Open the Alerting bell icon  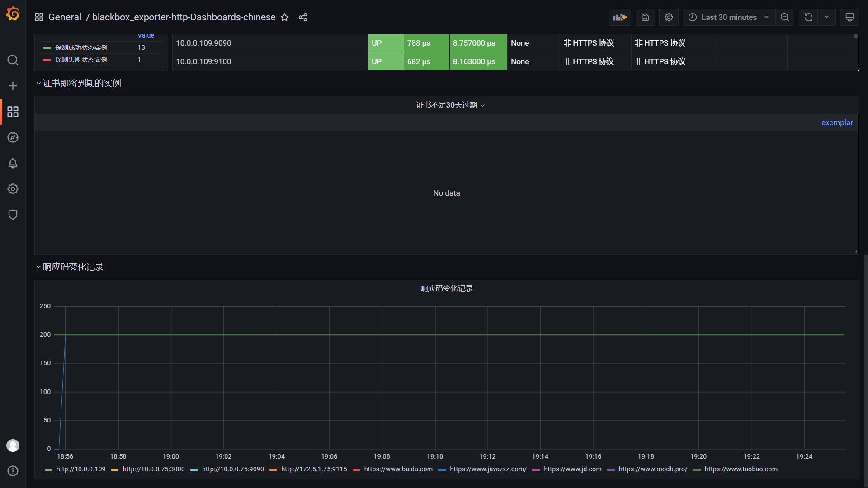(13, 163)
